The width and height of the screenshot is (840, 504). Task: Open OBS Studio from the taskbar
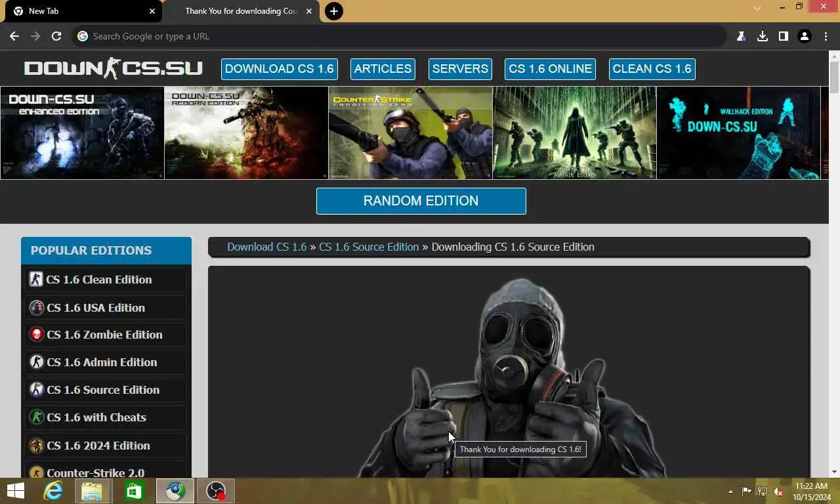pos(216,491)
